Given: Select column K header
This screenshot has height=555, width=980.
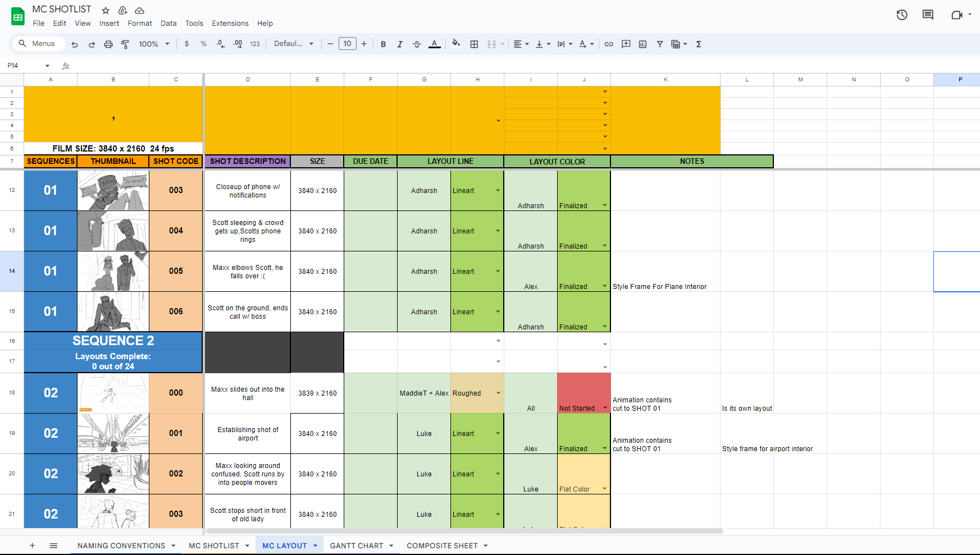Looking at the screenshot, I should click(666, 80).
